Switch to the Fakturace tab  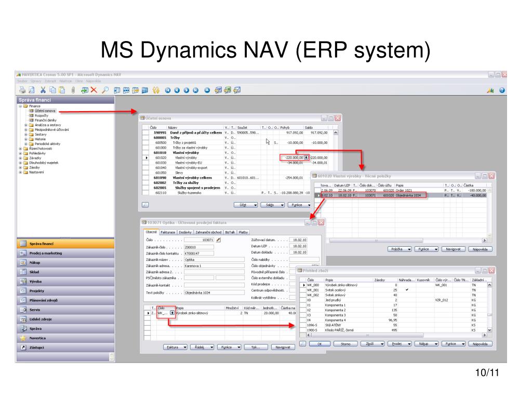point(168,232)
